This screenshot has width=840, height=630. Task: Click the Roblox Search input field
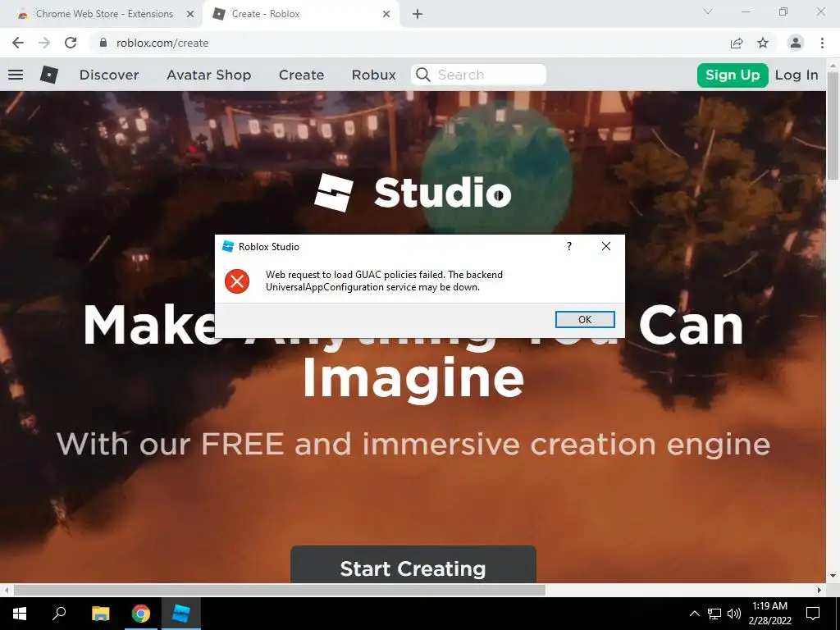point(478,75)
